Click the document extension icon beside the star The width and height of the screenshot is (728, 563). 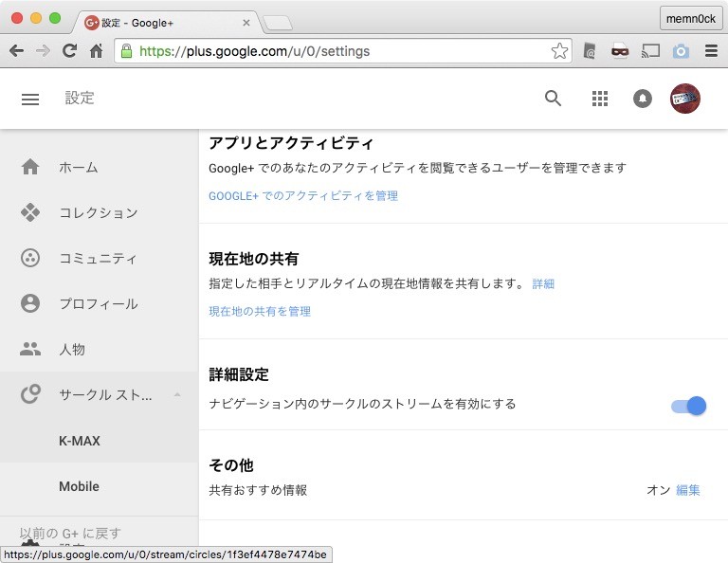(x=590, y=51)
